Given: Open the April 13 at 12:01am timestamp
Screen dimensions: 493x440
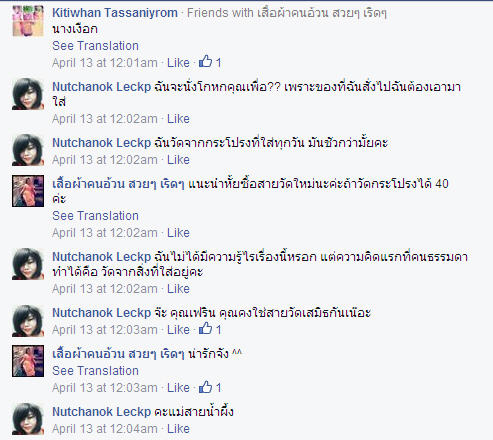Looking at the screenshot, I should (x=105, y=63).
